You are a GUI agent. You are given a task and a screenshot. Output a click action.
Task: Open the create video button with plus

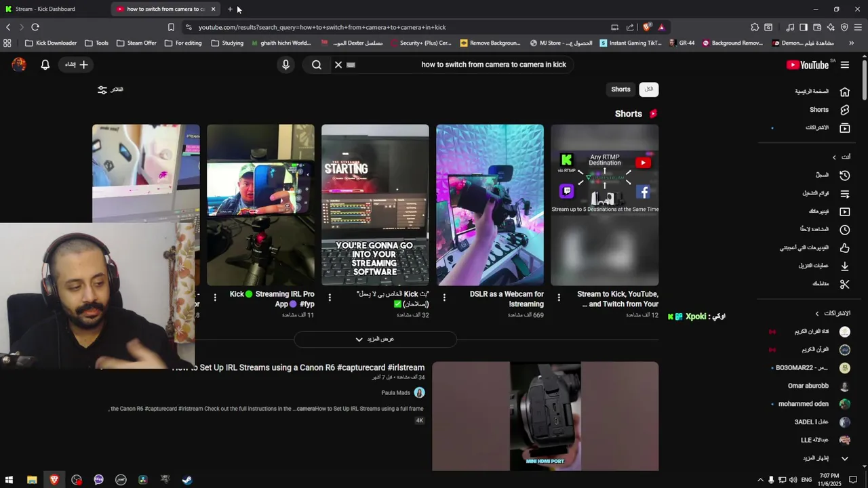pyautogui.click(x=76, y=65)
